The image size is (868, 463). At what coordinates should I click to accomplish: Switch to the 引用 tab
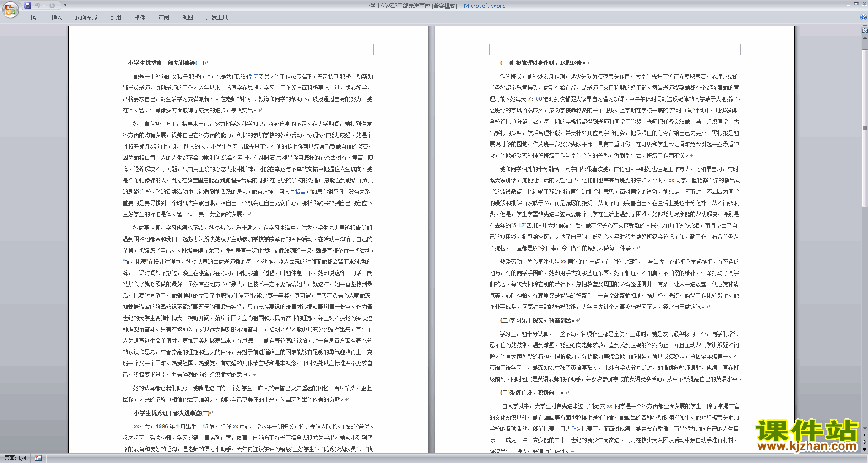116,18
